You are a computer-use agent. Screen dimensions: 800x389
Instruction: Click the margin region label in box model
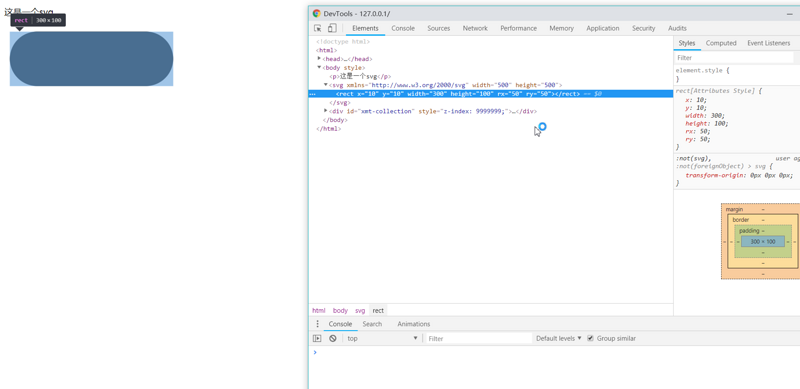click(x=734, y=209)
